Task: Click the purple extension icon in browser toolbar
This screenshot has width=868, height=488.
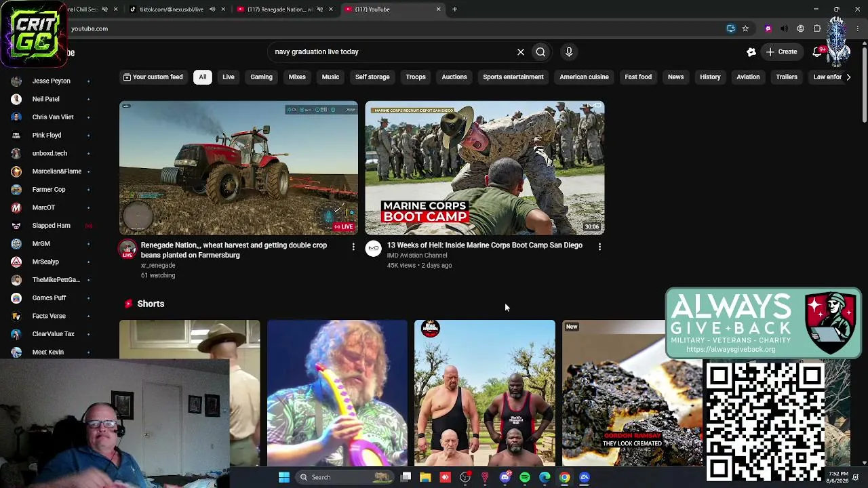Action: pos(768,28)
